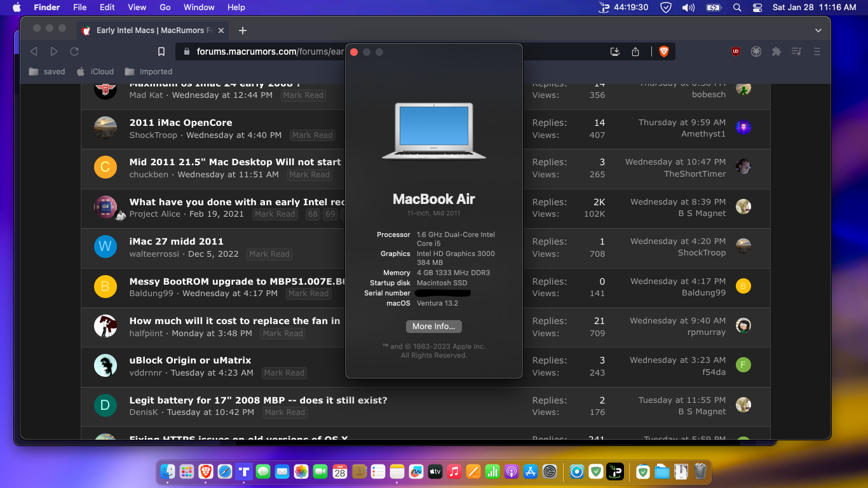Click the battery charging status icon
The height and width of the screenshot is (488, 868).
(x=714, y=8)
